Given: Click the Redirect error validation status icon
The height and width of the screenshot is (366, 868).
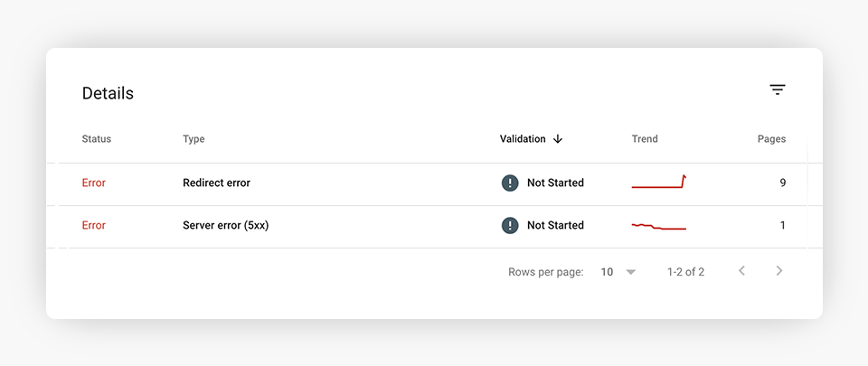Looking at the screenshot, I should pos(510,183).
